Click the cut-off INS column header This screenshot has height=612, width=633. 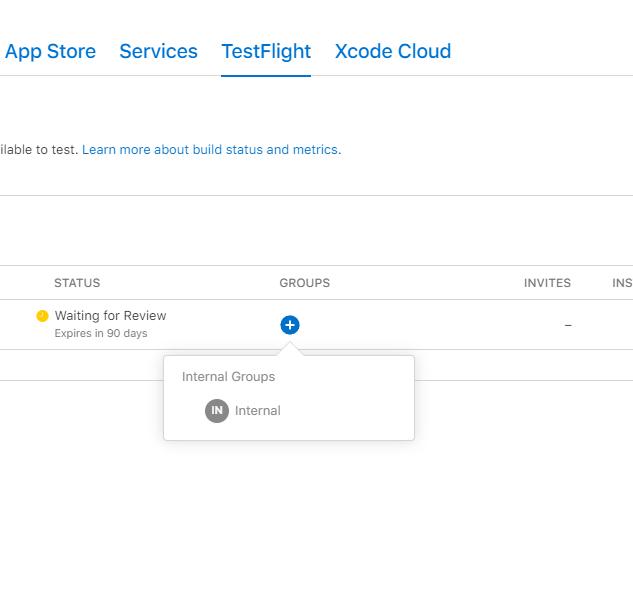pyautogui.click(x=622, y=283)
